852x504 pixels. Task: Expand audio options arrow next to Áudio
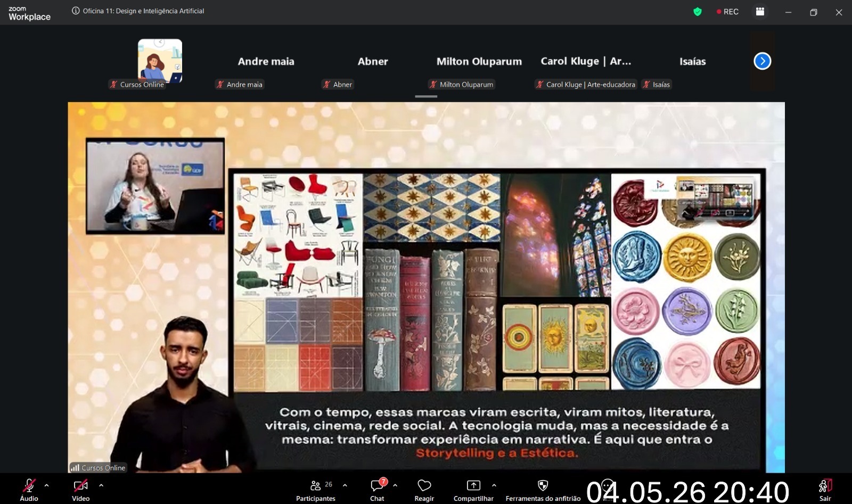point(47,485)
